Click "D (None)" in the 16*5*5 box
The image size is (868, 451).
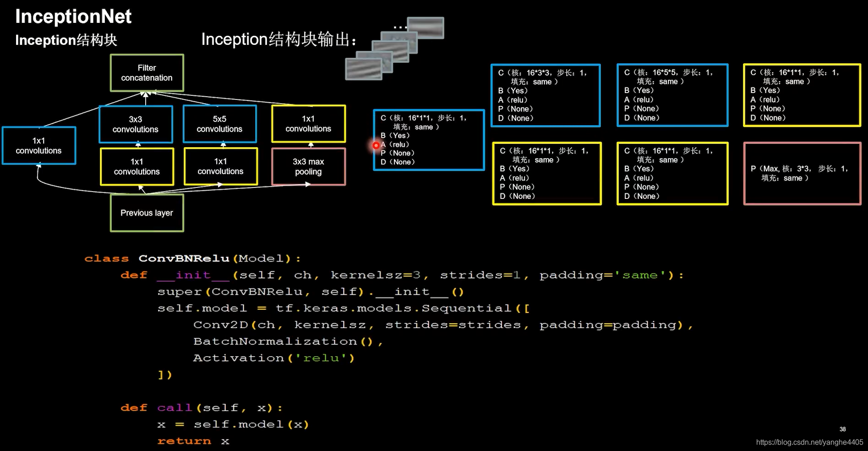pyautogui.click(x=642, y=118)
